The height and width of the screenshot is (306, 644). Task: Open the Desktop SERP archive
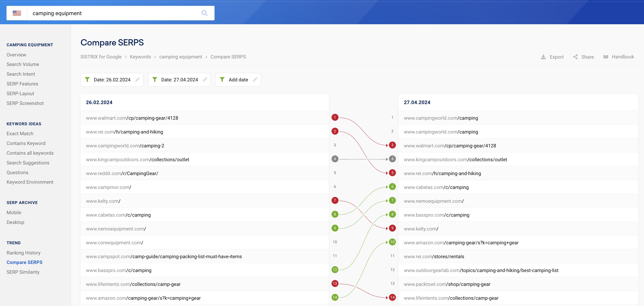pos(15,222)
